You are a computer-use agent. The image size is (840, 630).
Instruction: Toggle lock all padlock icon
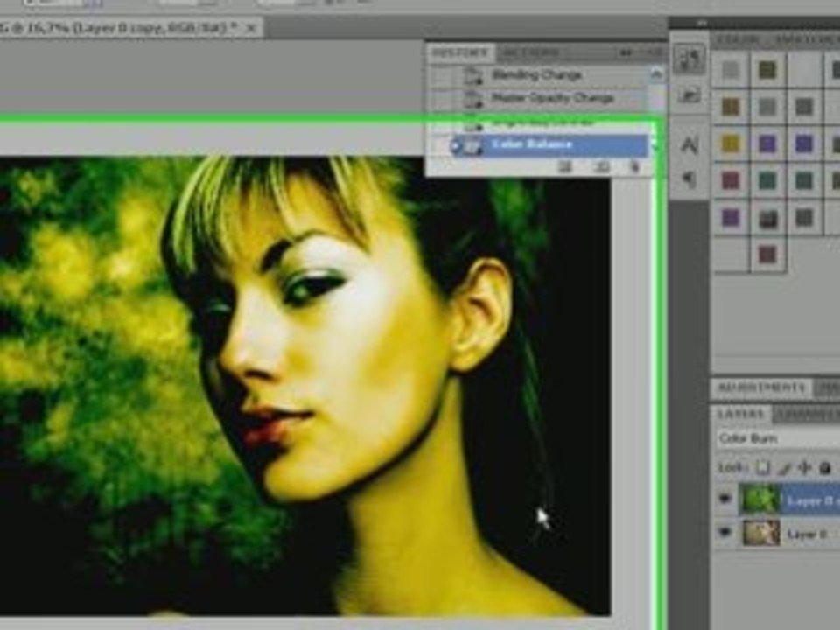click(x=825, y=468)
